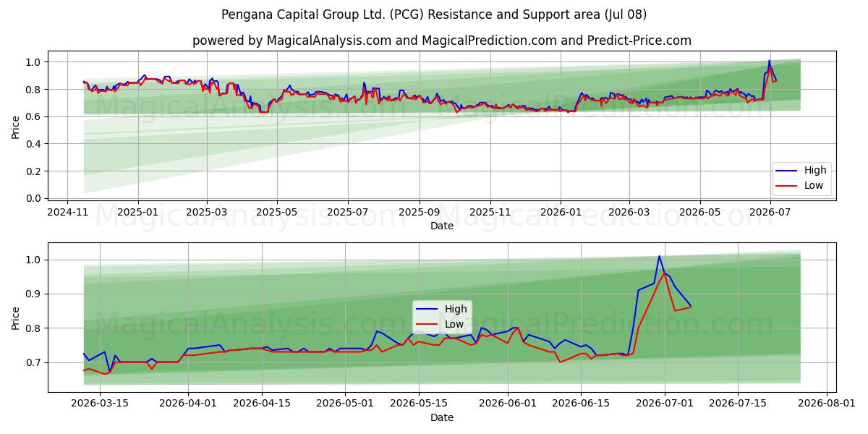Image resolution: width=868 pixels, height=434 pixels.
Task: Click the upper chart '0.0' price tick
Action: tap(35, 198)
